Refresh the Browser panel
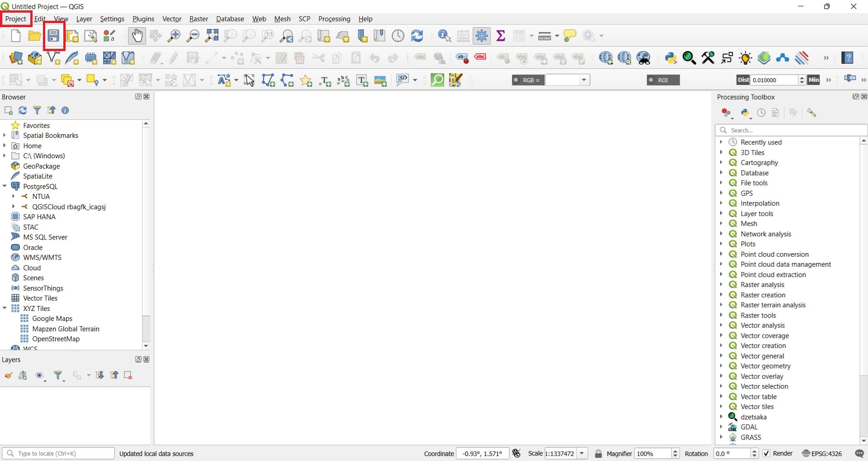The image size is (868, 461). [x=23, y=110]
